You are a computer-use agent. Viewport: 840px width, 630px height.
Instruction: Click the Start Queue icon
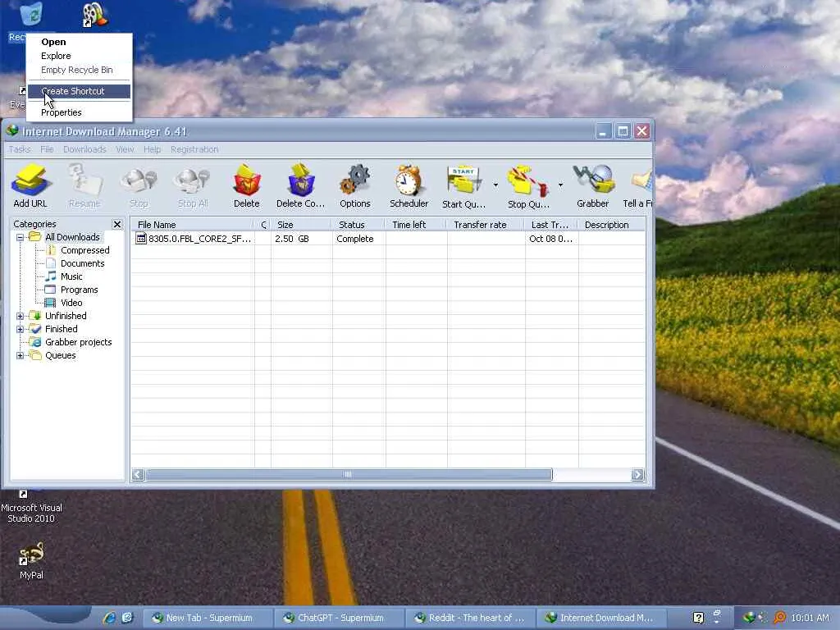[464, 185]
